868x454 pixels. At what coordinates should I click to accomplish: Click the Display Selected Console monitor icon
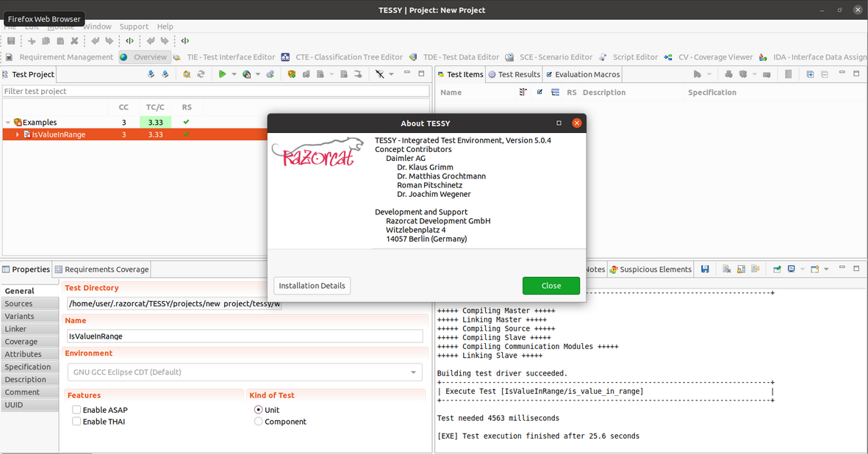click(792, 270)
